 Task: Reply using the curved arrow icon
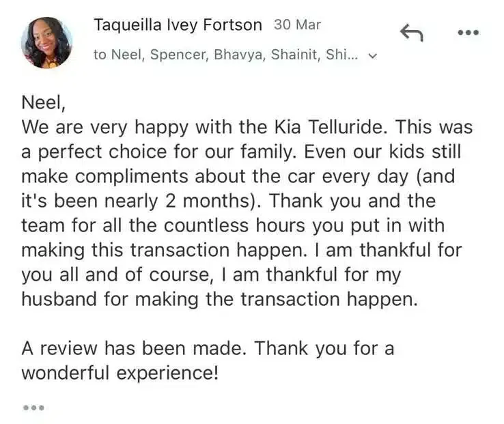[412, 31]
